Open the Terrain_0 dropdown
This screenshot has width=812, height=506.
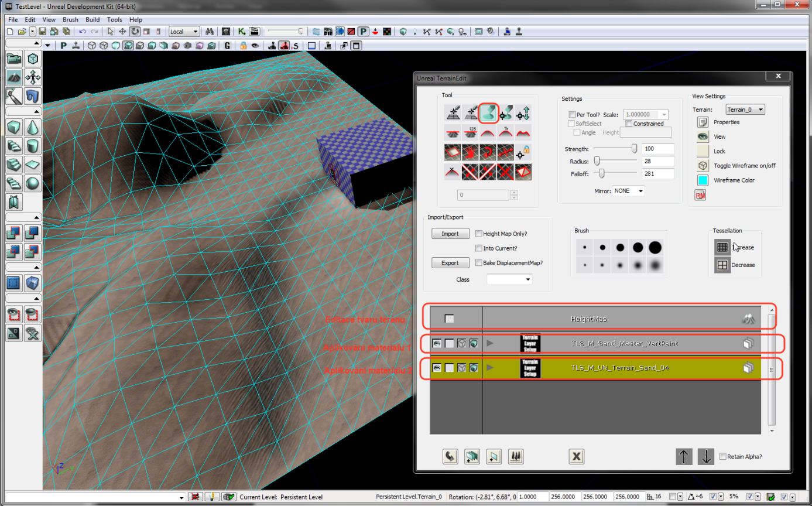tap(745, 110)
